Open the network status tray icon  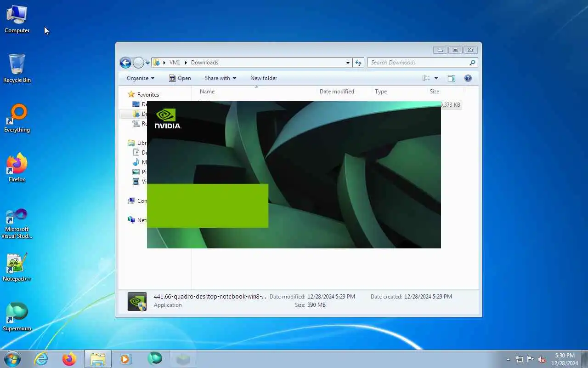[x=520, y=359]
